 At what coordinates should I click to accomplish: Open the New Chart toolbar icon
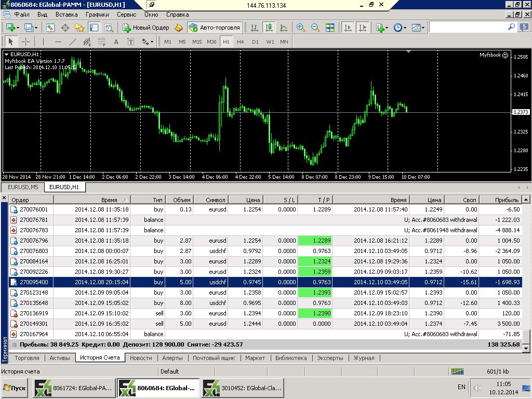click(12, 28)
